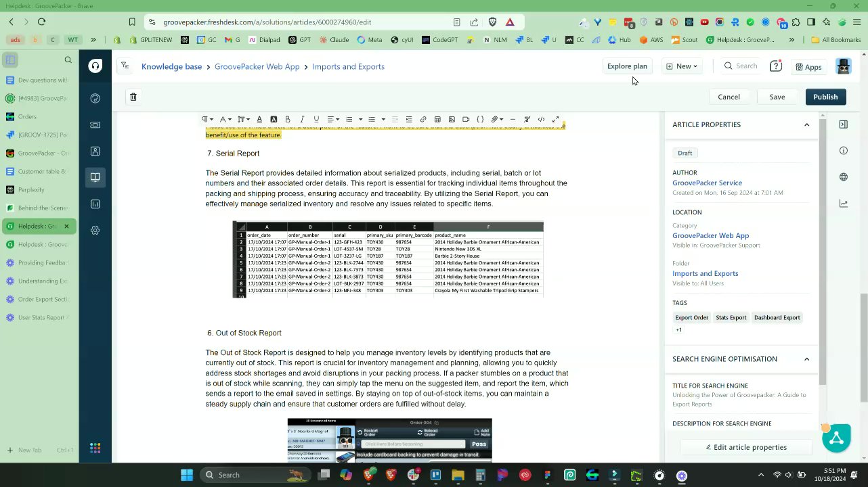Insert a video using the toolbar
This screenshot has height=487, width=868.
click(x=466, y=119)
